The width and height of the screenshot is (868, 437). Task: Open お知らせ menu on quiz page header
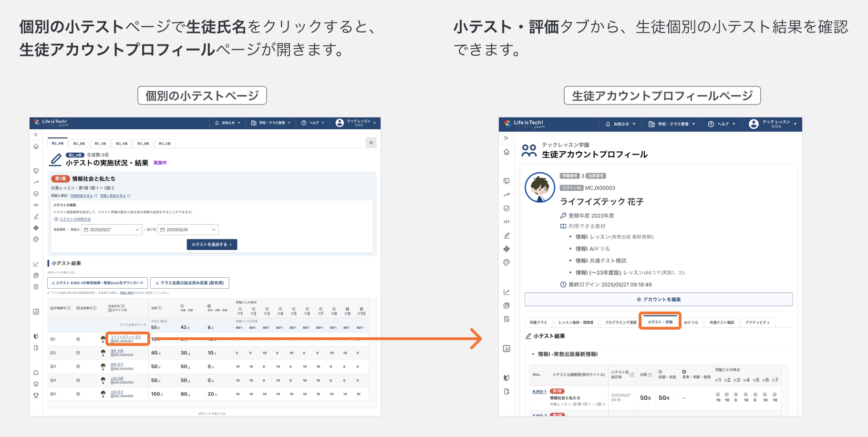tap(227, 123)
